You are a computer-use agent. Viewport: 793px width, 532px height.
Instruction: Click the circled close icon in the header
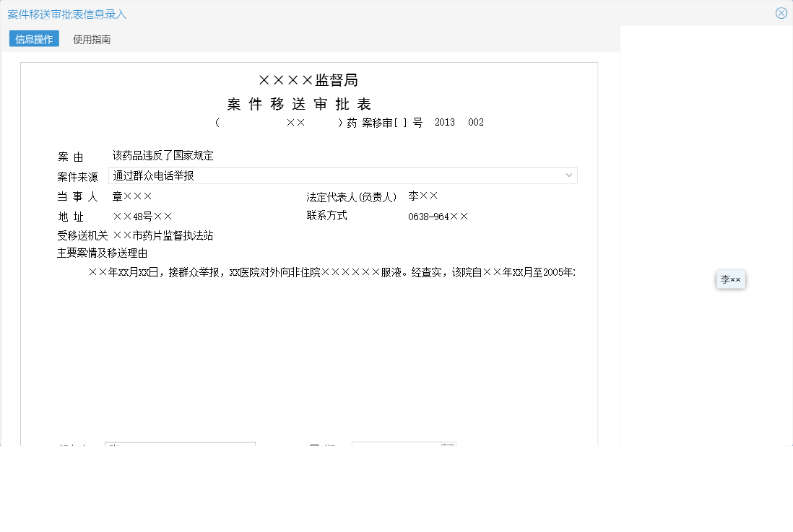[781, 12]
